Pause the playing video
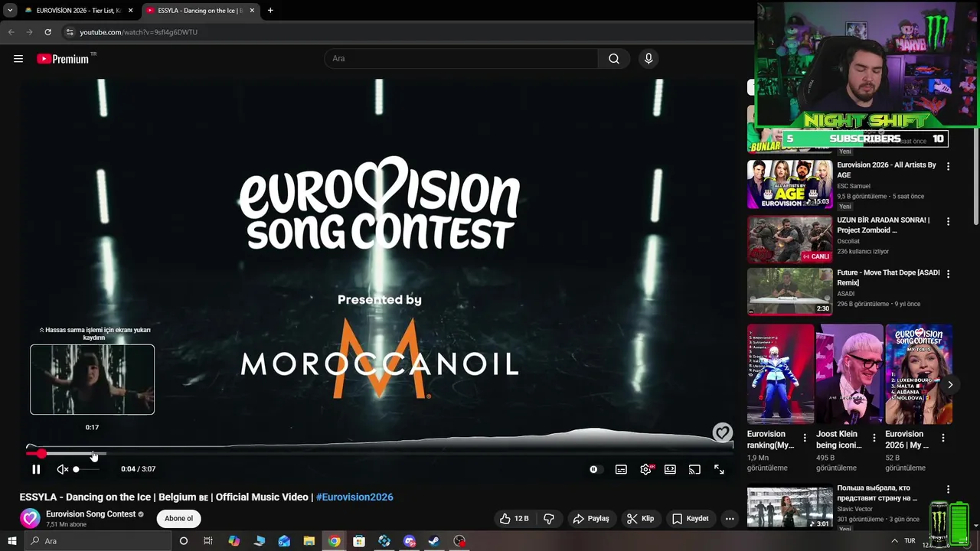The width and height of the screenshot is (980, 551). (x=36, y=469)
